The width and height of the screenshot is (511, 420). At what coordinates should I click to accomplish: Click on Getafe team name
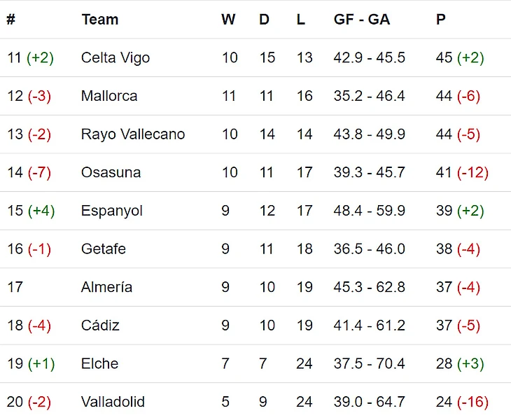(x=104, y=248)
